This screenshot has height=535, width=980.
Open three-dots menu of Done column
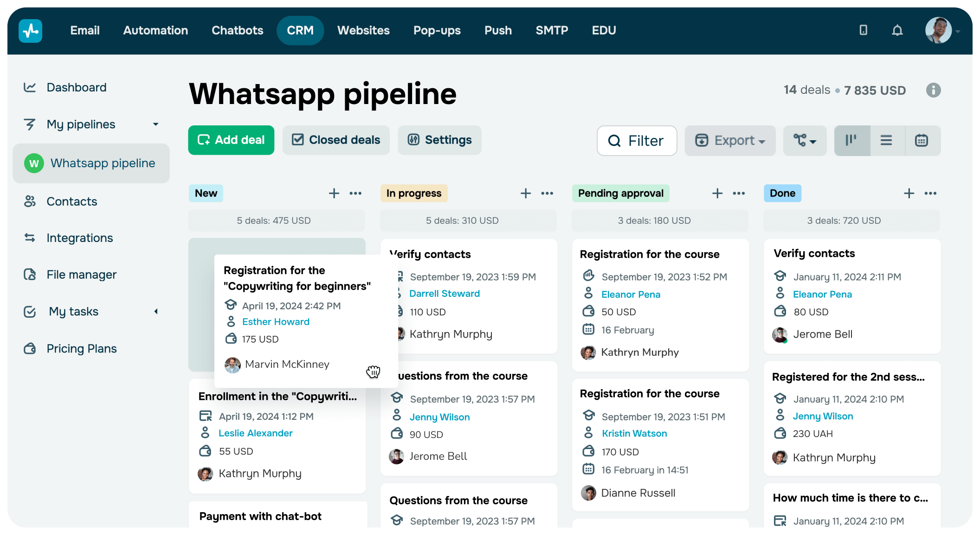coord(930,193)
